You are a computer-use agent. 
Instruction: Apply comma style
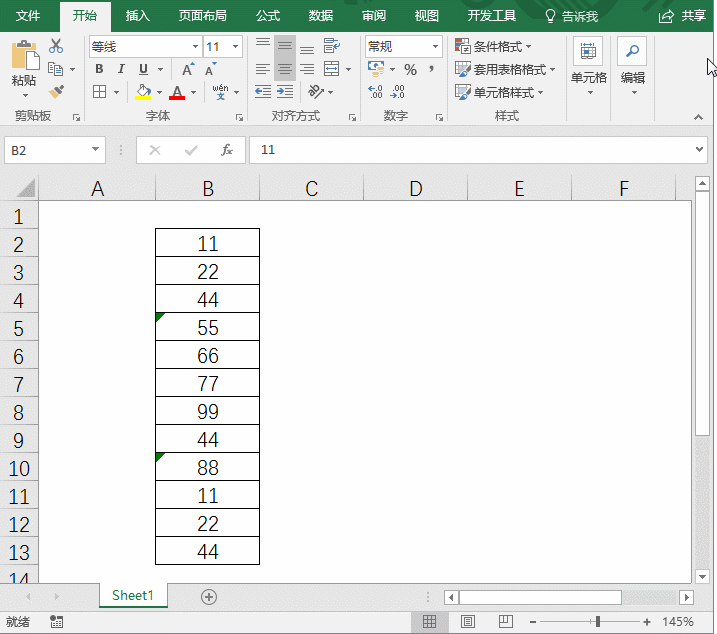tap(431, 69)
